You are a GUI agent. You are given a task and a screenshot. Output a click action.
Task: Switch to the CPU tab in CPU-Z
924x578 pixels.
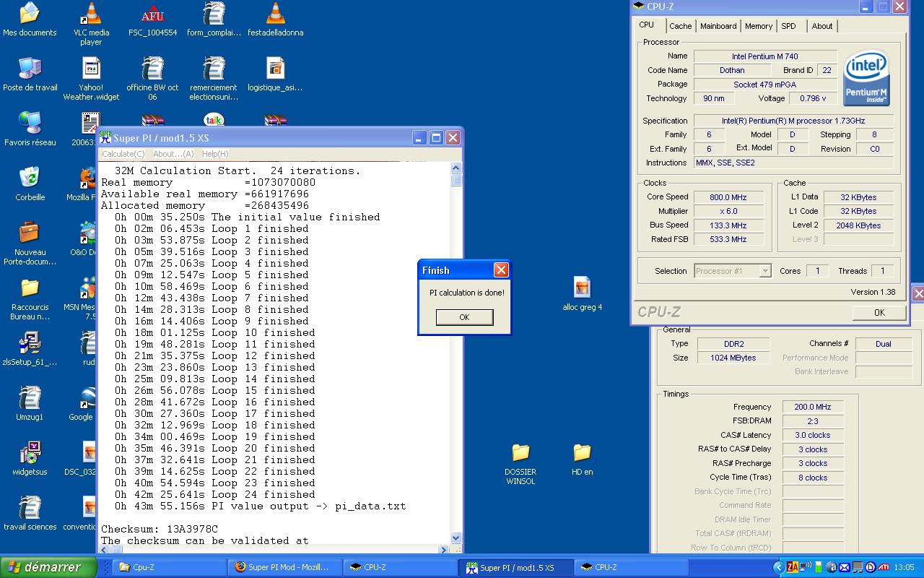pos(646,25)
